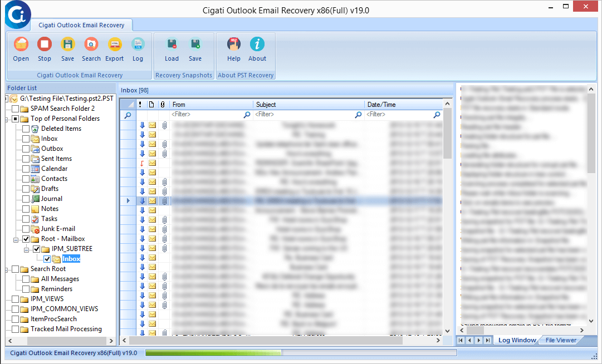Select the Tracked Mail Processing folder
The height and width of the screenshot is (364, 602).
click(66, 329)
